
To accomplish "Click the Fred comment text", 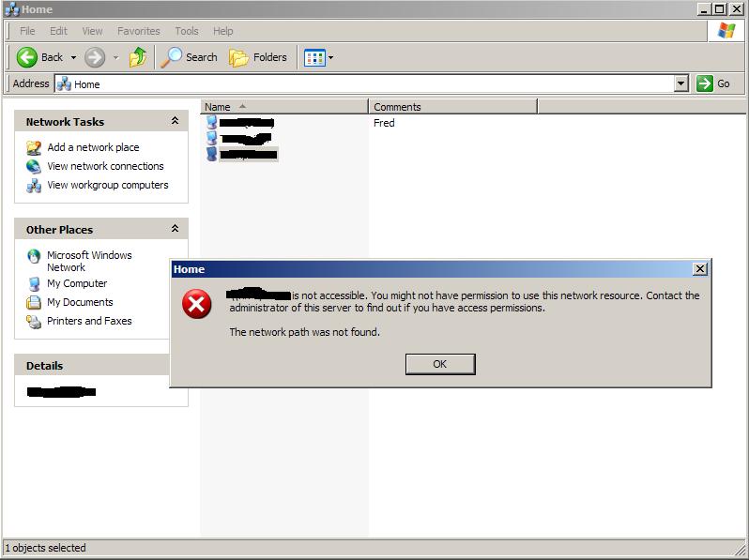I will (384, 123).
